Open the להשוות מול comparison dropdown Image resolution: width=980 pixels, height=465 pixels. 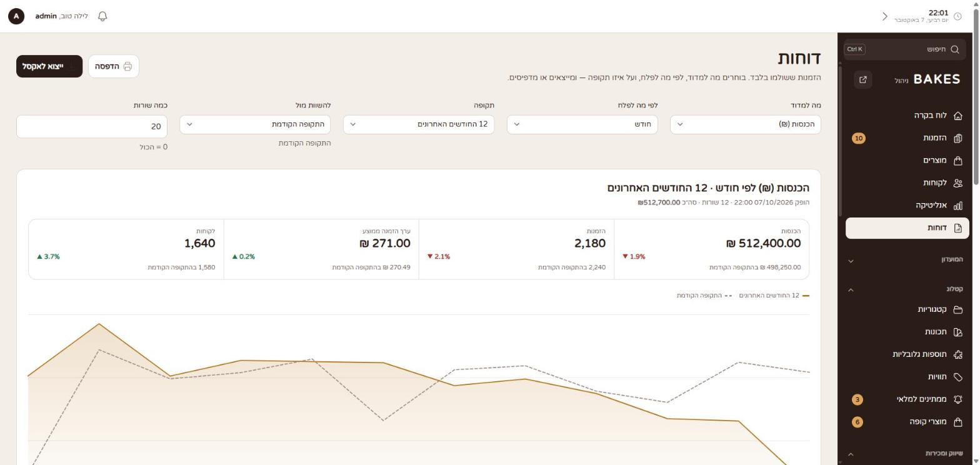pyautogui.click(x=255, y=124)
